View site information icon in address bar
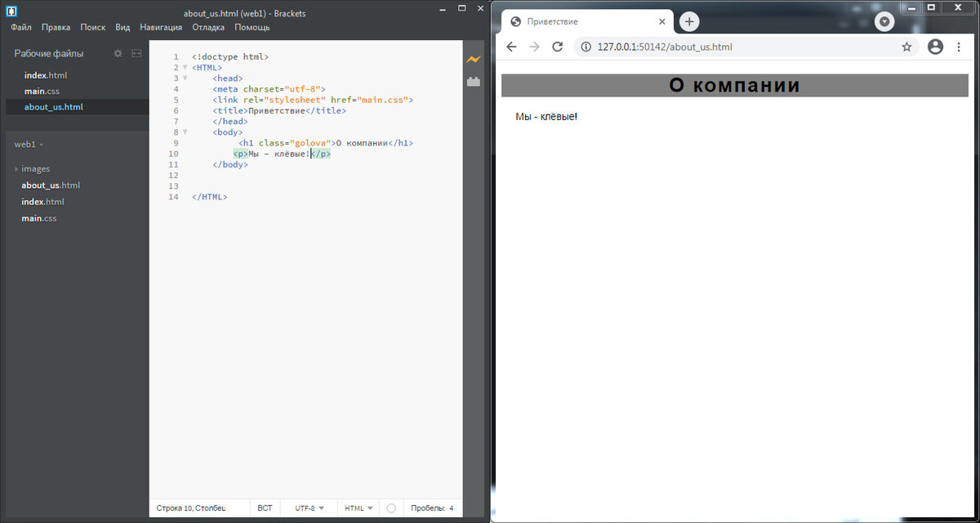This screenshot has width=980, height=523. 585,47
